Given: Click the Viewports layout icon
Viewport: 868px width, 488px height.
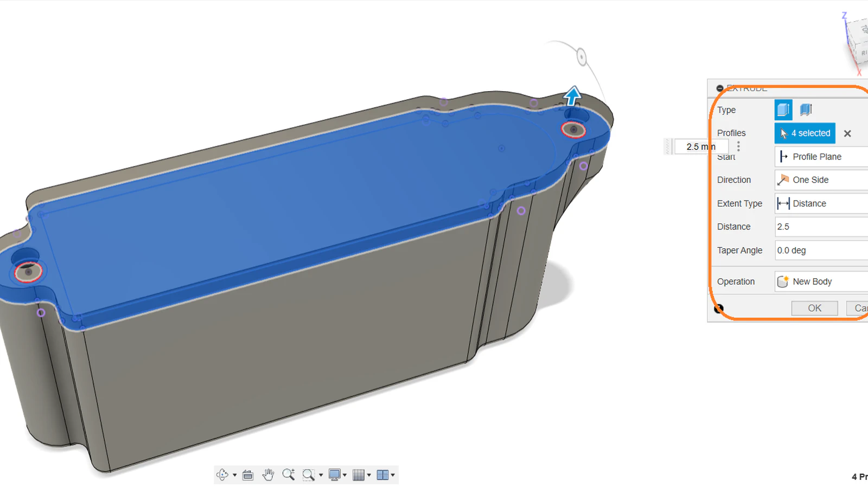Looking at the screenshot, I should [382, 475].
